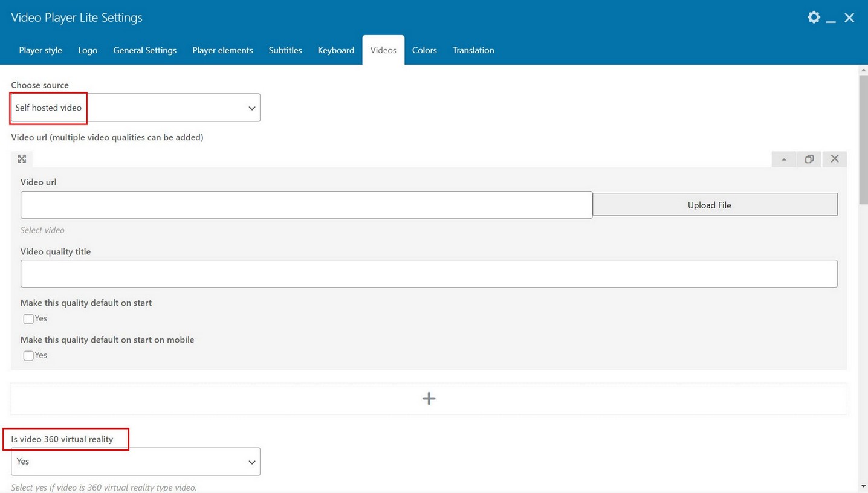Click the vertical scrollbar down arrow
The image size is (868, 493).
(x=863, y=486)
